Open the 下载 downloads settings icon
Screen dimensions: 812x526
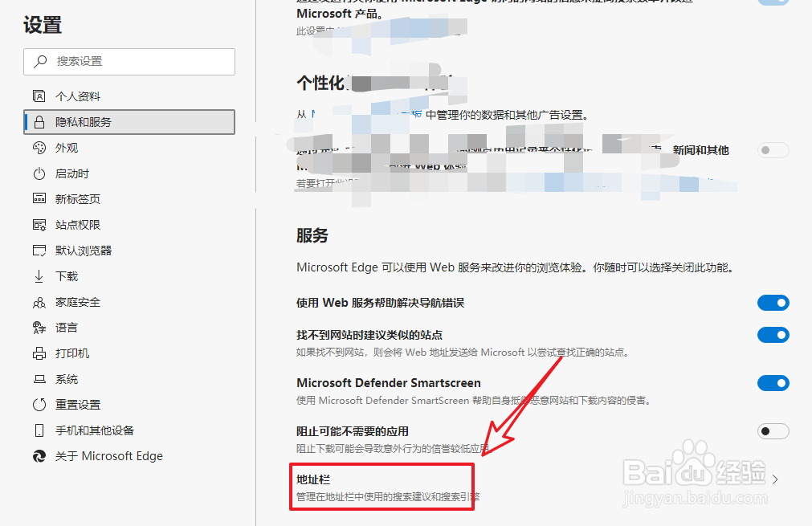click(39, 275)
